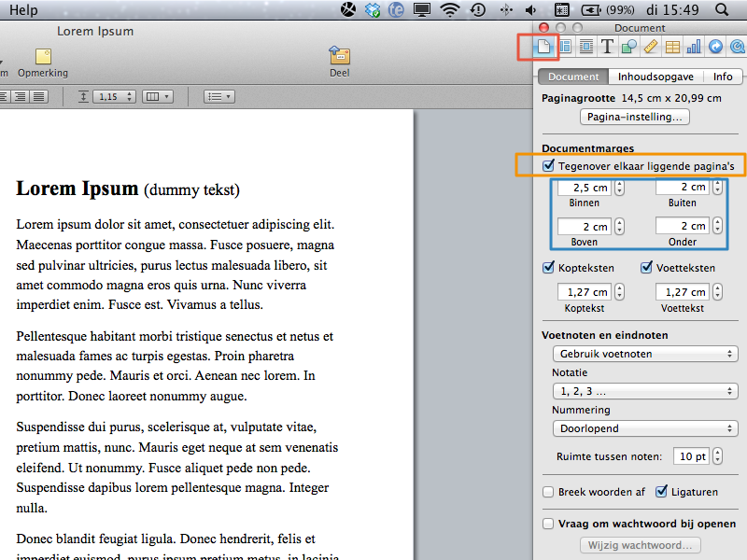Open the Layout inspector icon
The height and width of the screenshot is (560, 747).
point(565,47)
